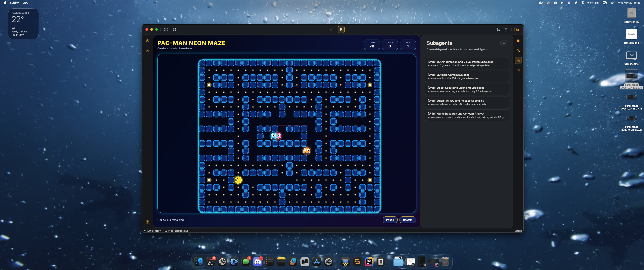Open the notifications bell icon
The height and width of the screenshot is (270, 644).
point(506,30)
